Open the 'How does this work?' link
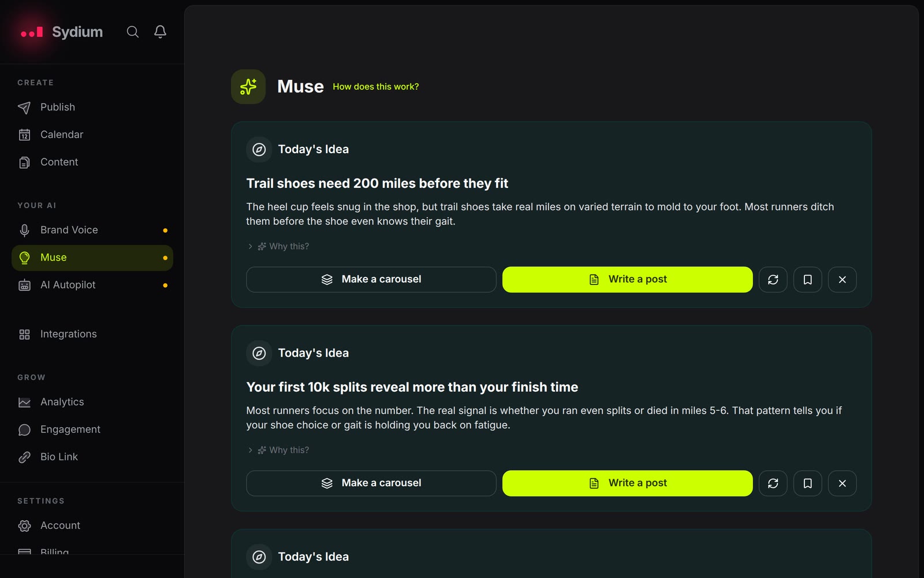This screenshot has width=924, height=578. point(376,87)
